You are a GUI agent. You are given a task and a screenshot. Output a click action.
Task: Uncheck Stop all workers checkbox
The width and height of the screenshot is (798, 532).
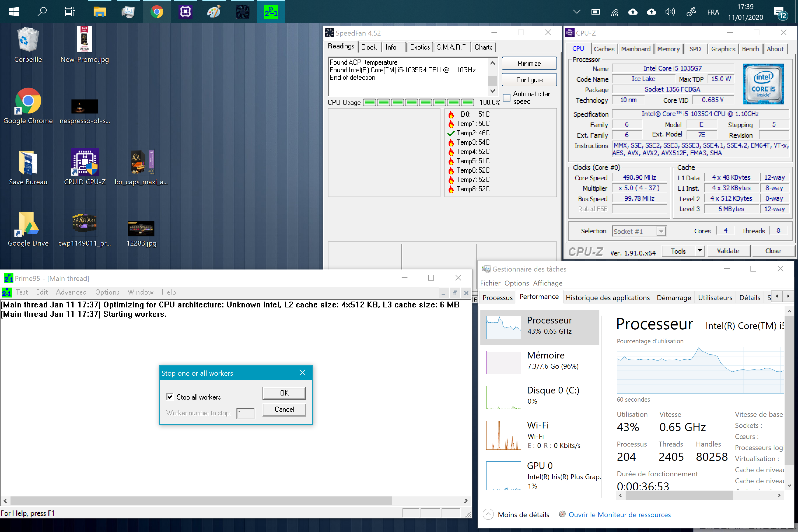170,397
